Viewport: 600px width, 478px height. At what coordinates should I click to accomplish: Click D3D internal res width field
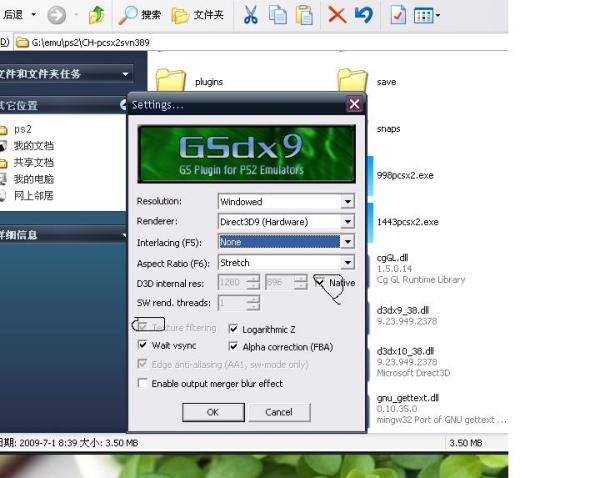(232, 282)
